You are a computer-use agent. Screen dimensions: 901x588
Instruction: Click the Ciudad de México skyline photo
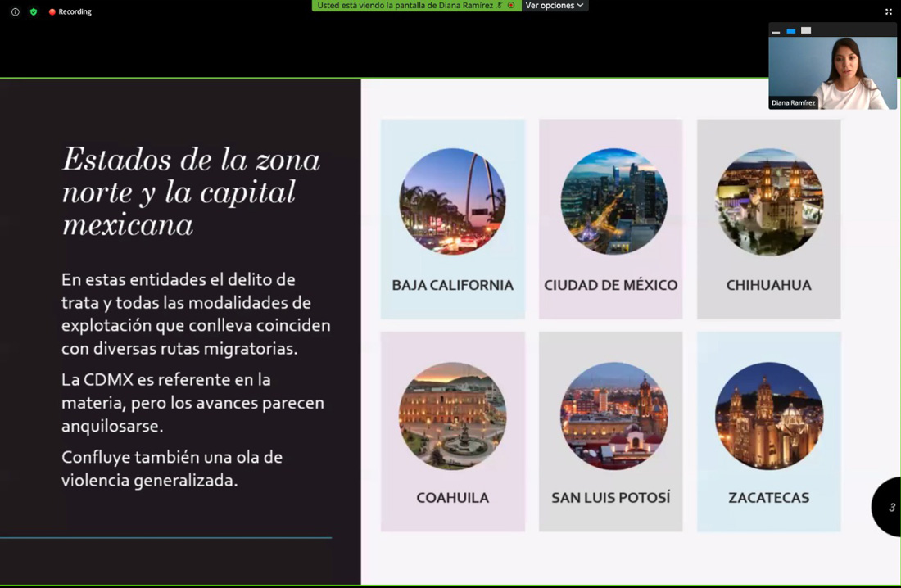pos(613,201)
